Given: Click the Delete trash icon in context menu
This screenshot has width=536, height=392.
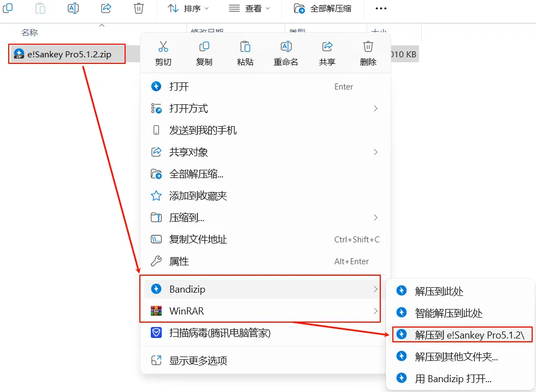Looking at the screenshot, I should pyautogui.click(x=368, y=46).
